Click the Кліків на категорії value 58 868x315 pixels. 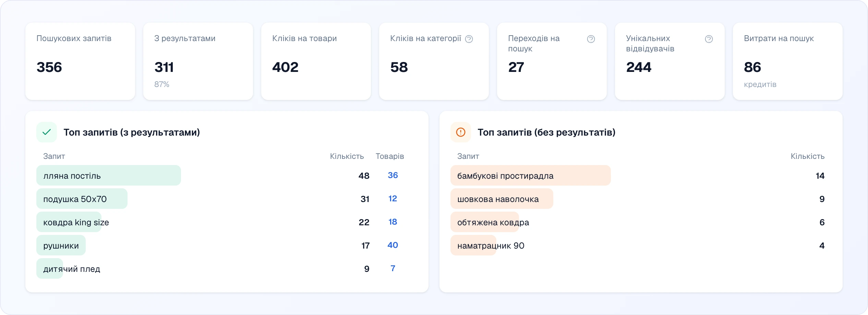(x=399, y=67)
